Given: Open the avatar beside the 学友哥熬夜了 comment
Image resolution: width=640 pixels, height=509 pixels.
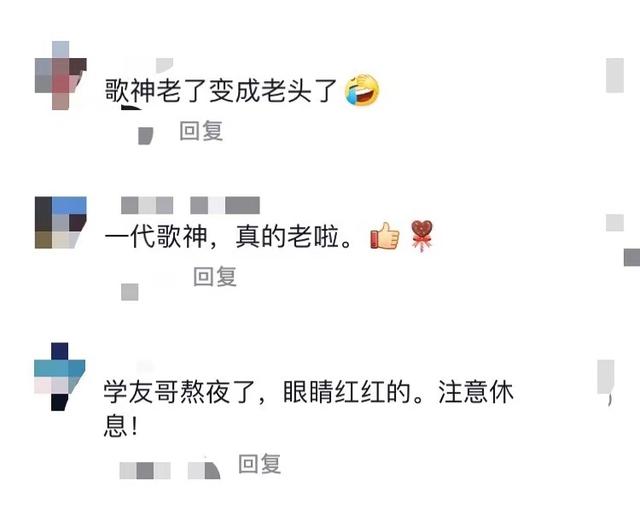Looking at the screenshot, I should [60, 376].
